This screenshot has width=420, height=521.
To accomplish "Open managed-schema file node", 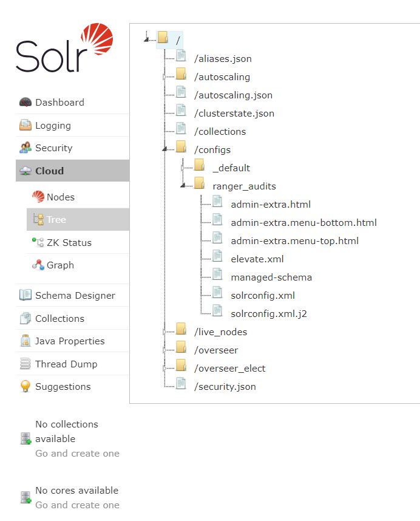I will tap(271, 277).
